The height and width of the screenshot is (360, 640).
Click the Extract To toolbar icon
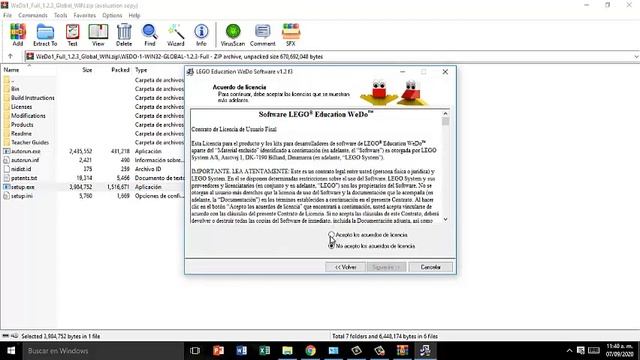click(x=45, y=35)
